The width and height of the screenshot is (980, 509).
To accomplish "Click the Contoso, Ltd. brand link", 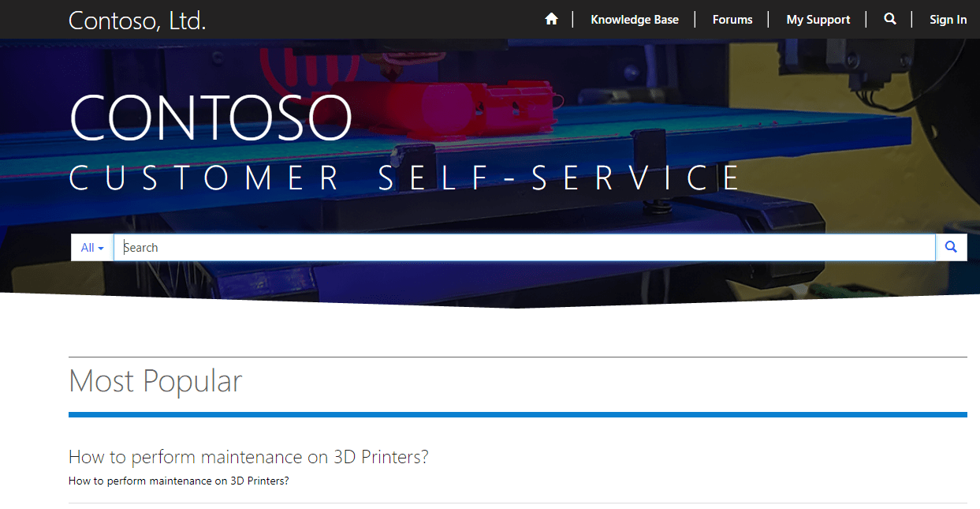I will tap(137, 21).
